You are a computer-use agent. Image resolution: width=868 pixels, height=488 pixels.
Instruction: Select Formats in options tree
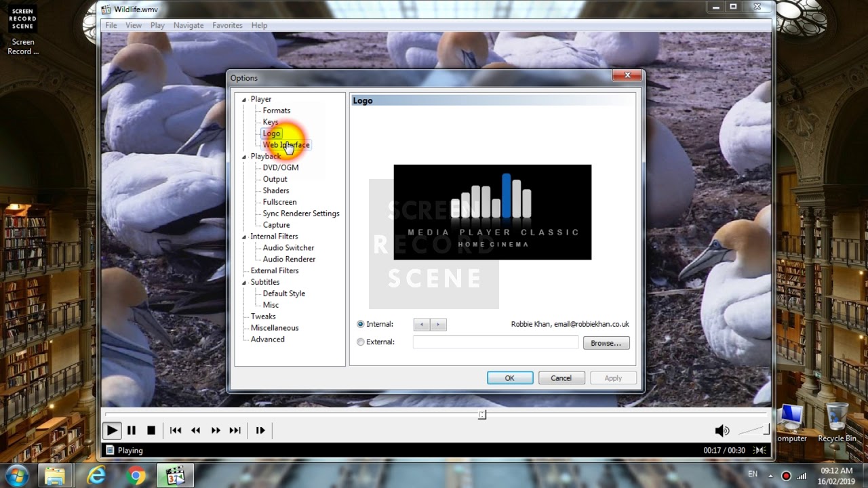tap(277, 110)
